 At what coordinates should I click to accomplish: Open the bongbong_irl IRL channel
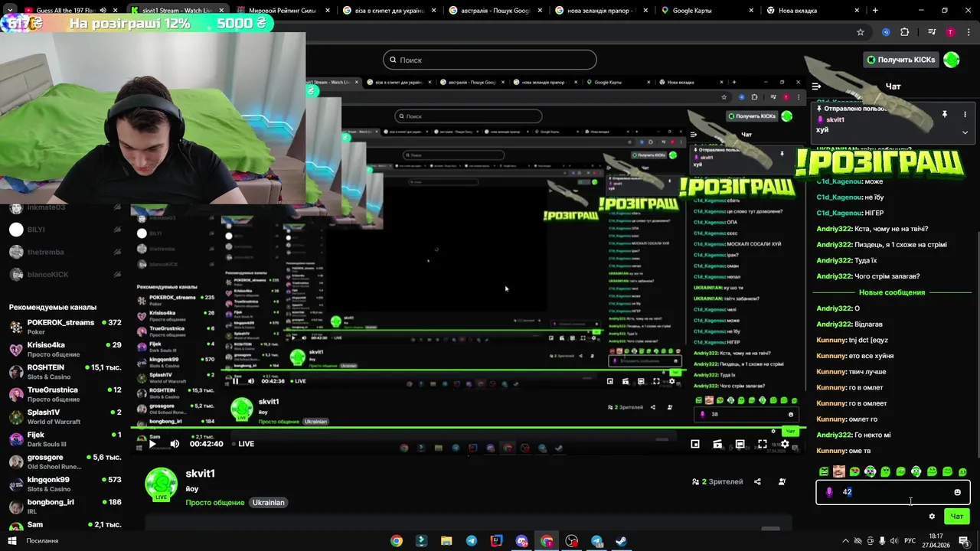(x=65, y=507)
